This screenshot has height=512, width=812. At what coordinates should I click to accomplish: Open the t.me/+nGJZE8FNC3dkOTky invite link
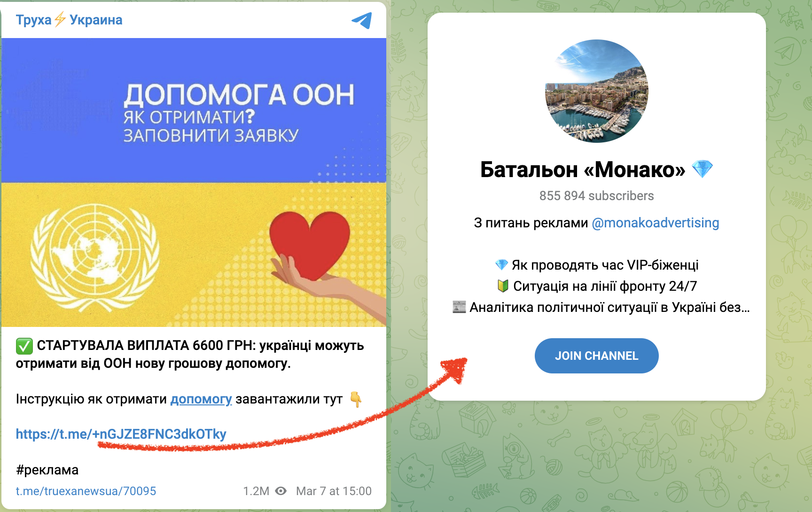pyautogui.click(x=121, y=434)
